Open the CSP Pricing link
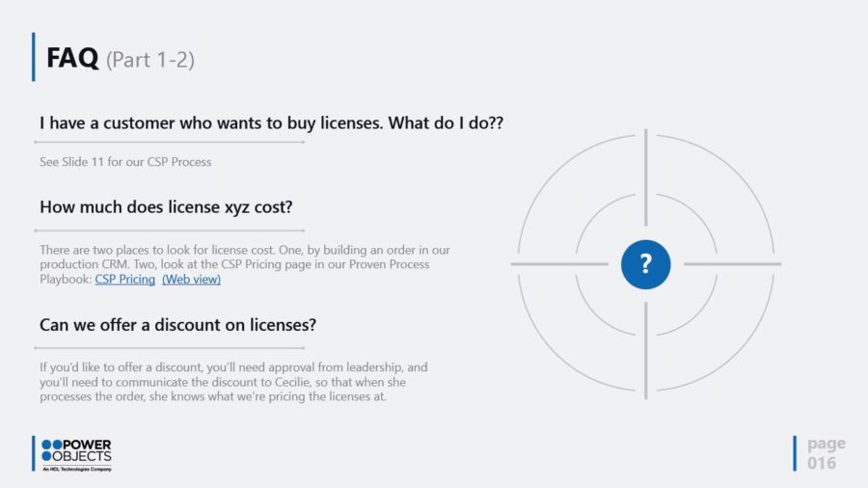The width and height of the screenshot is (868, 488). coord(124,280)
